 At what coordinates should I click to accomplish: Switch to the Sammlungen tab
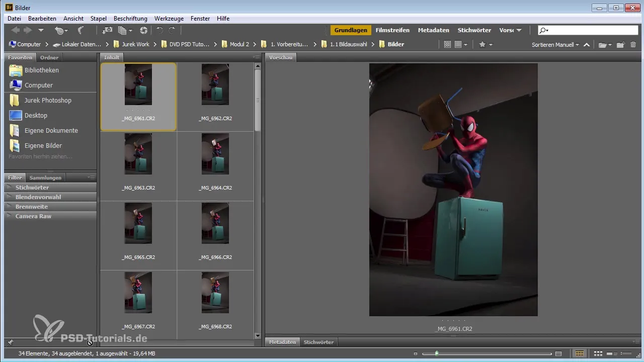(45, 177)
